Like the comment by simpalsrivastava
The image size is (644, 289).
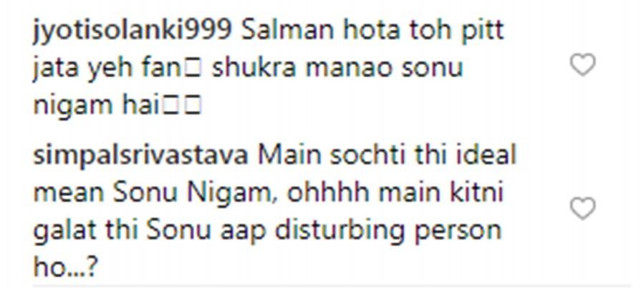coord(583,208)
